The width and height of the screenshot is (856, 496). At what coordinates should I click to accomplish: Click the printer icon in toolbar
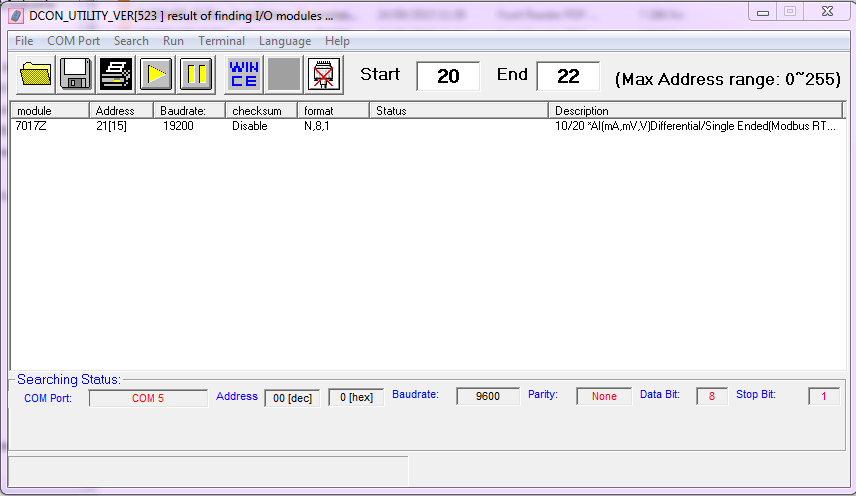point(116,75)
